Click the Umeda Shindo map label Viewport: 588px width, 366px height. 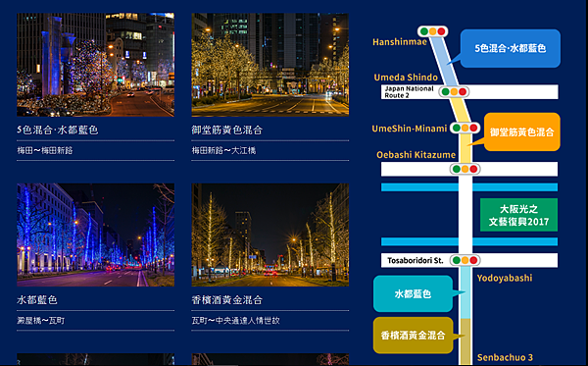click(406, 78)
